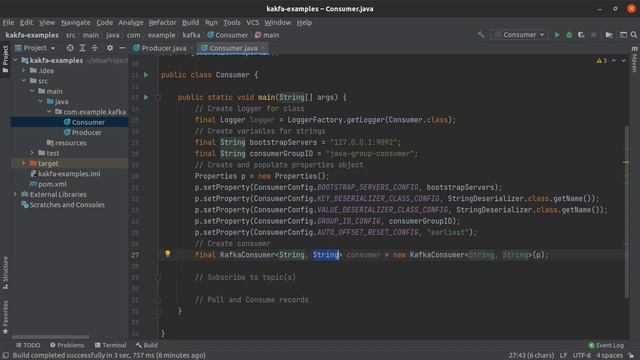The height and width of the screenshot is (360, 640).
Task: Collapse the java source folder
Action: tap(40, 101)
